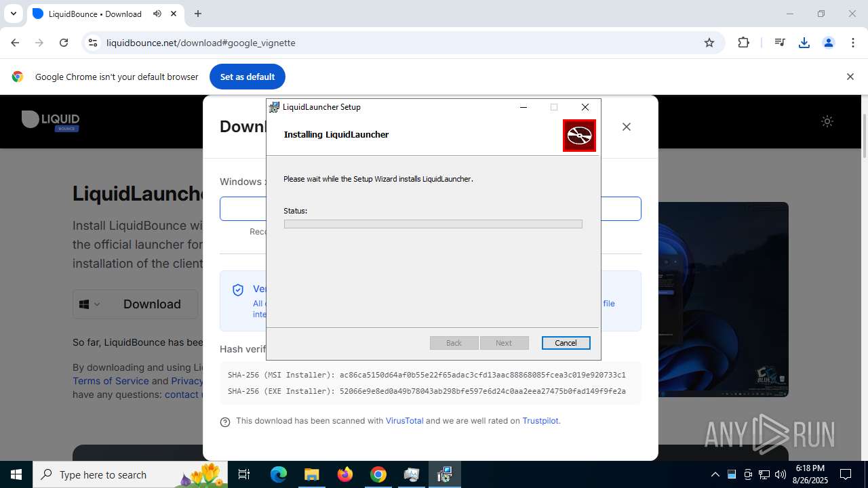The height and width of the screenshot is (488, 868).
Task: Open the tab search dropdown arrow
Action: point(13,14)
